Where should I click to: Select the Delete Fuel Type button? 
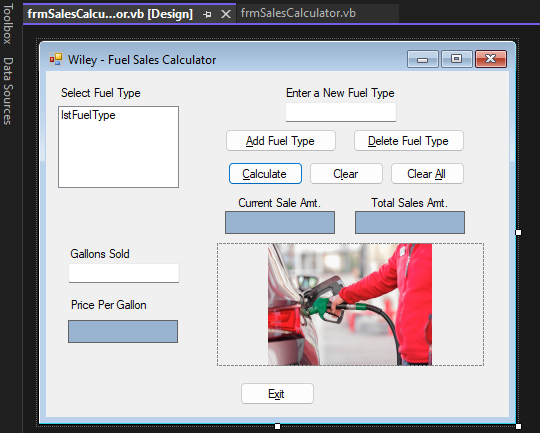pos(409,141)
